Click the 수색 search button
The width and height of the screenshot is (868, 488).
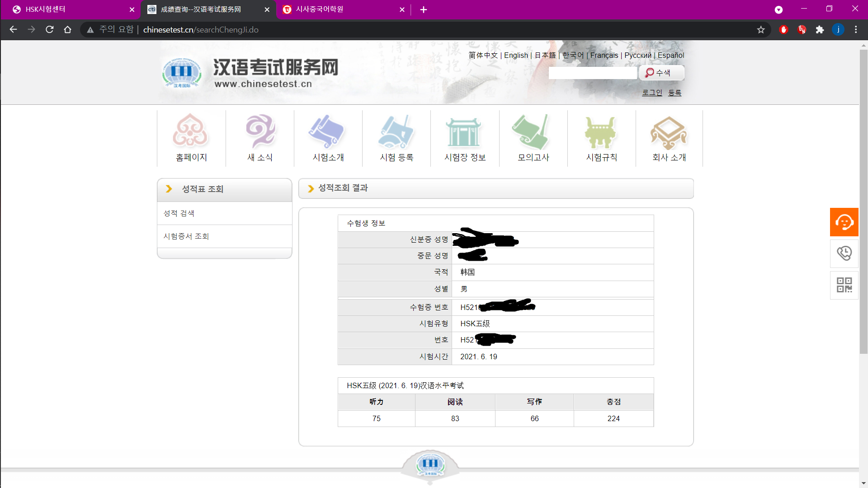(x=661, y=73)
